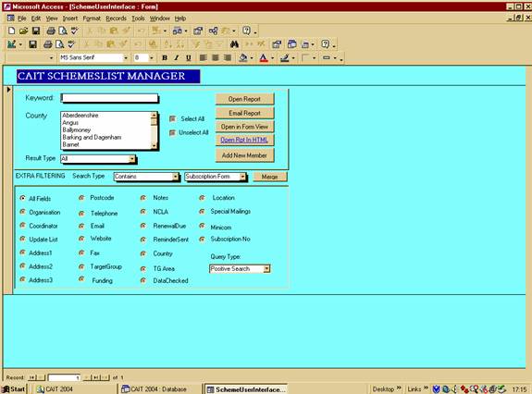Select the All Fields radio button
Image resolution: width=532 pixels, height=394 pixels.
(22, 198)
